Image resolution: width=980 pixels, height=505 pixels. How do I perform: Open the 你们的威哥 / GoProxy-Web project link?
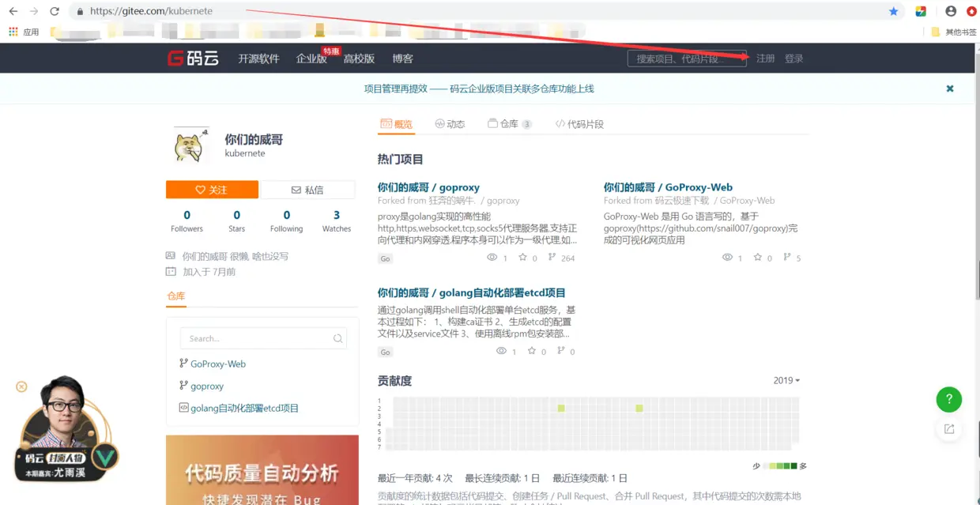[x=668, y=187]
